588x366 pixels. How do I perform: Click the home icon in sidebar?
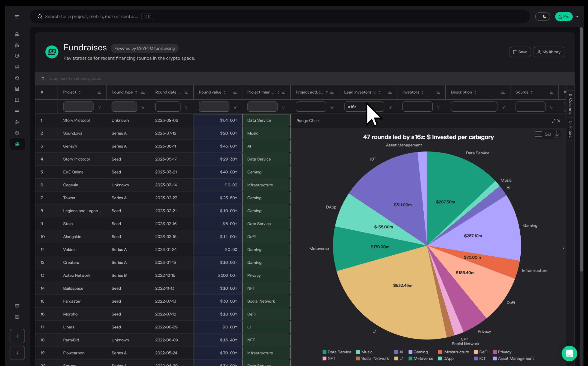pos(17,34)
